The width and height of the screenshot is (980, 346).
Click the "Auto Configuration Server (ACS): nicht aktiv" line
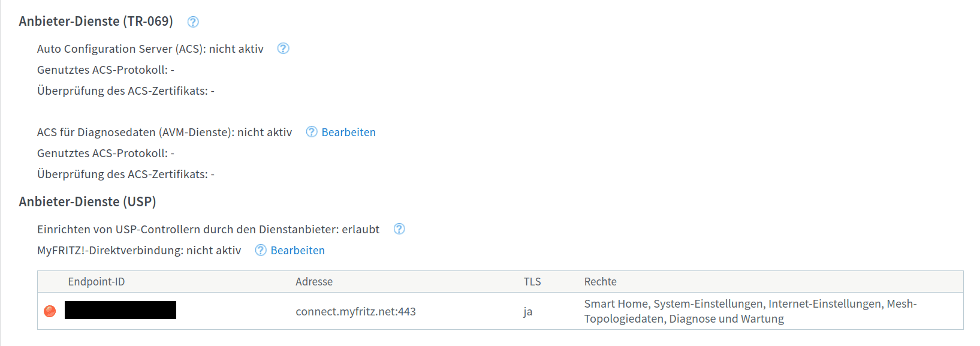click(150, 49)
